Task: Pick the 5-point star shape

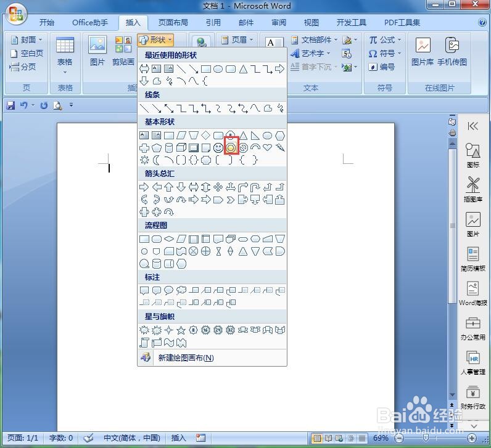Action: click(x=181, y=330)
